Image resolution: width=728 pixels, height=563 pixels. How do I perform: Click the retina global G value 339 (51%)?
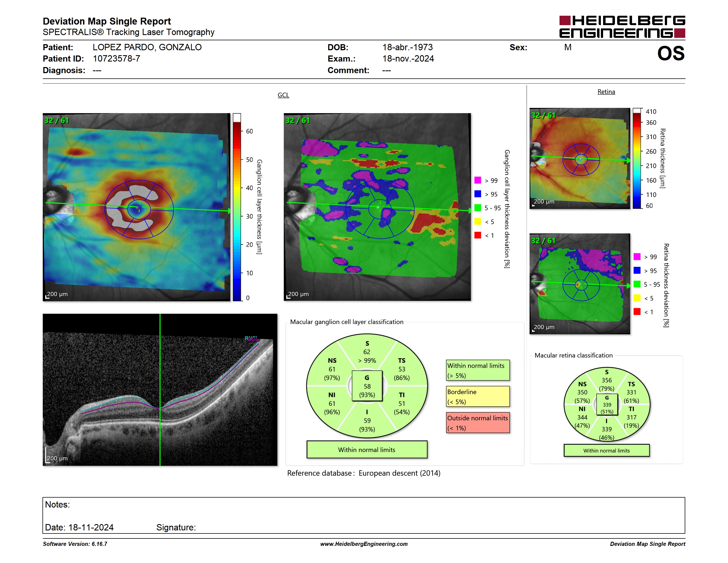tap(607, 408)
